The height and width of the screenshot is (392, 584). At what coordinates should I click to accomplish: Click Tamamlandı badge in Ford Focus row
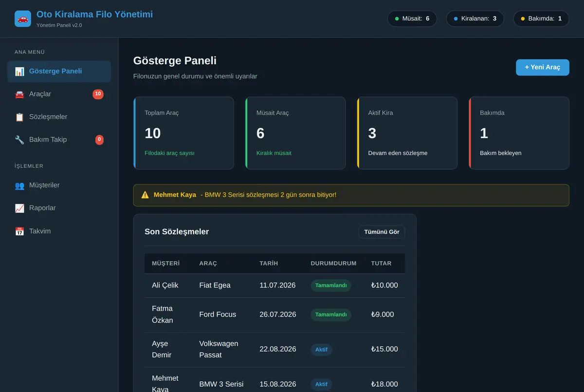point(331,315)
